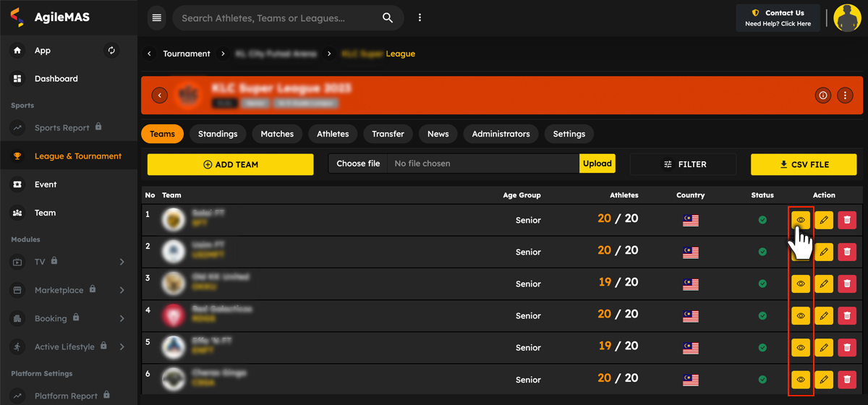This screenshot has width=868, height=405.
Task: Expand the TV module in sidebar
Action: tap(122, 262)
